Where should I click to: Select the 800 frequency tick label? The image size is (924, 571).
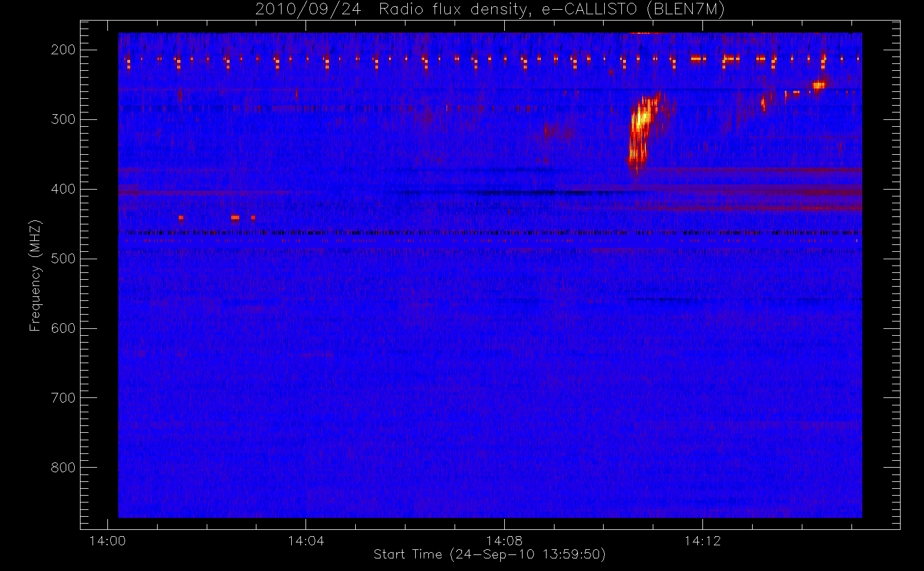[x=63, y=468]
